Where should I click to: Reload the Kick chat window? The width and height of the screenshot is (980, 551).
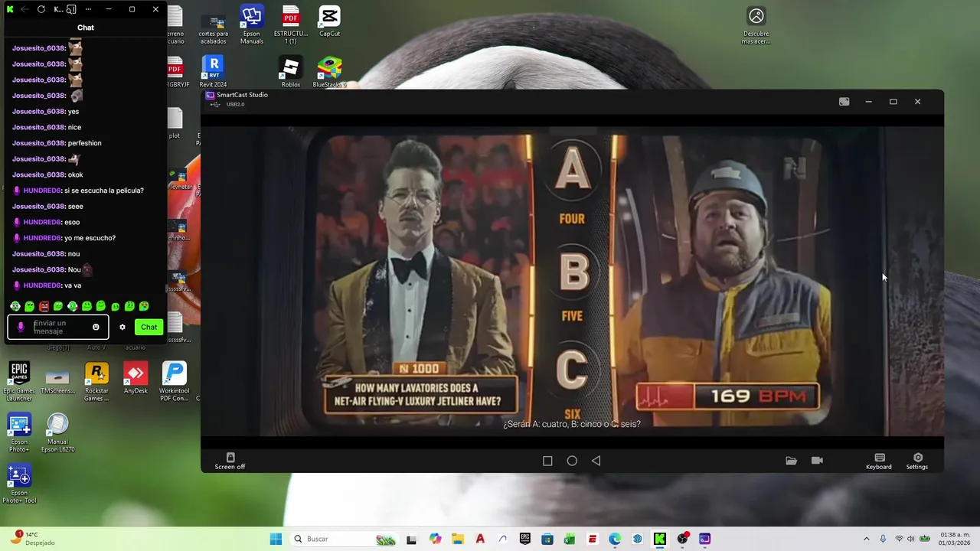[x=41, y=9]
